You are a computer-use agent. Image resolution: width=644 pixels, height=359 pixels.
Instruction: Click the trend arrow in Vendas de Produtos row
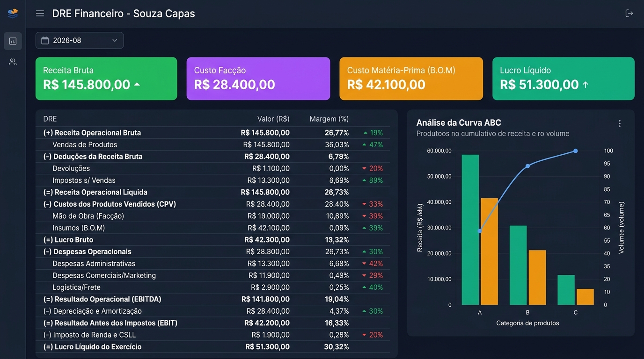(x=364, y=145)
